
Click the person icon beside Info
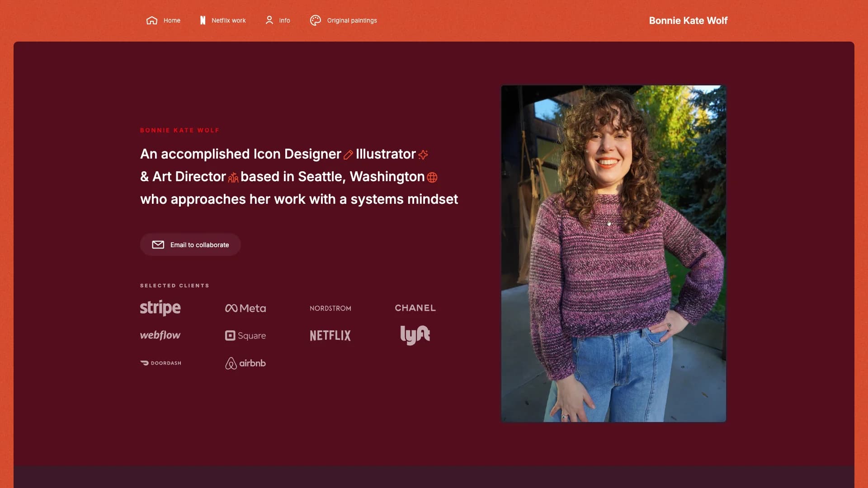tap(269, 20)
